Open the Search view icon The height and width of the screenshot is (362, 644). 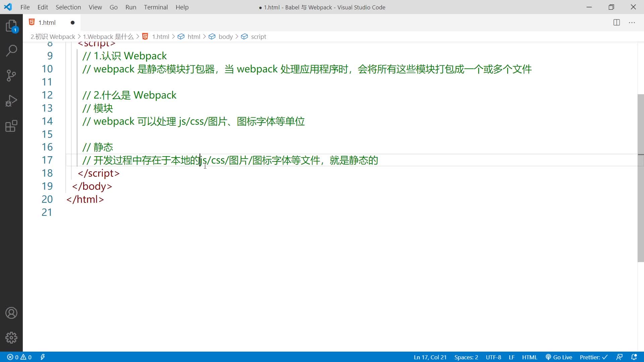pos(11,51)
